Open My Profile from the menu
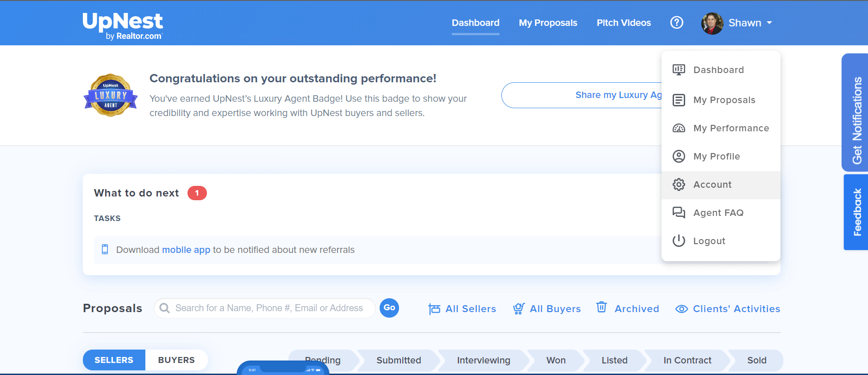 point(717,156)
